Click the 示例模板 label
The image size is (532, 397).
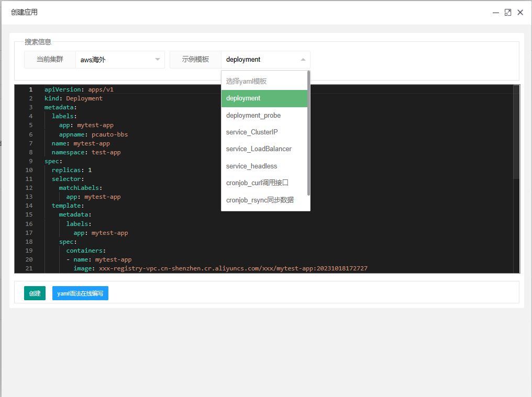coord(195,59)
